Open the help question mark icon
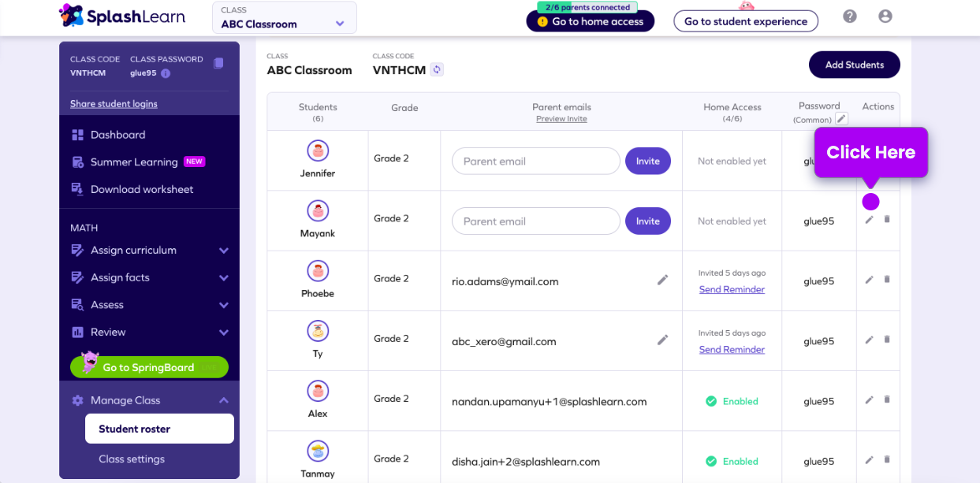 click(x=849, y=15)
